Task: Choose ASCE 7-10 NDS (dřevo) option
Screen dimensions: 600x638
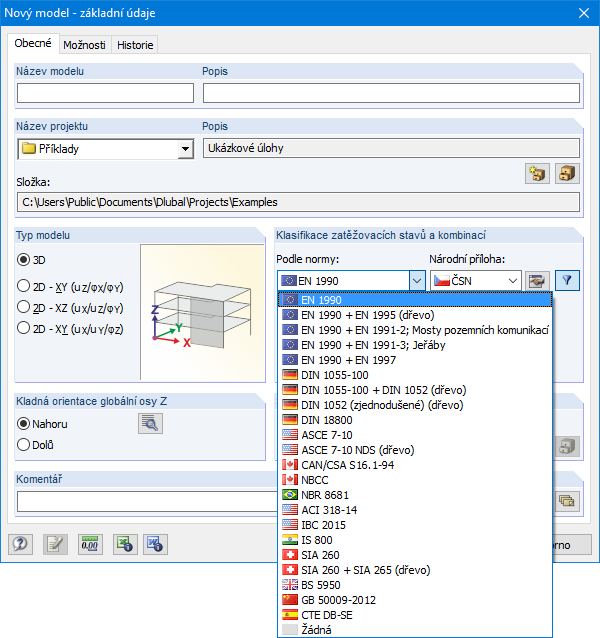Action: coord(415,450)
